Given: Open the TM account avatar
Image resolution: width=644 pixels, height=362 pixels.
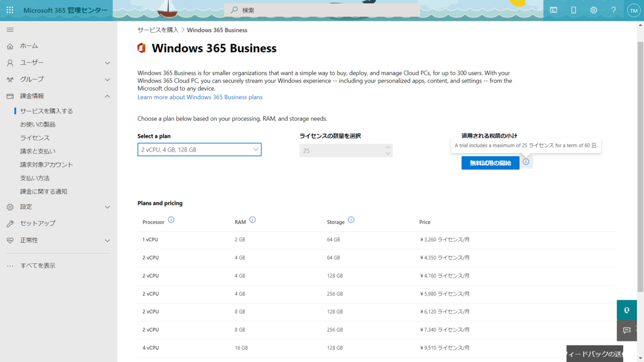Looking at the screenshot, I should tap(633, 10).
